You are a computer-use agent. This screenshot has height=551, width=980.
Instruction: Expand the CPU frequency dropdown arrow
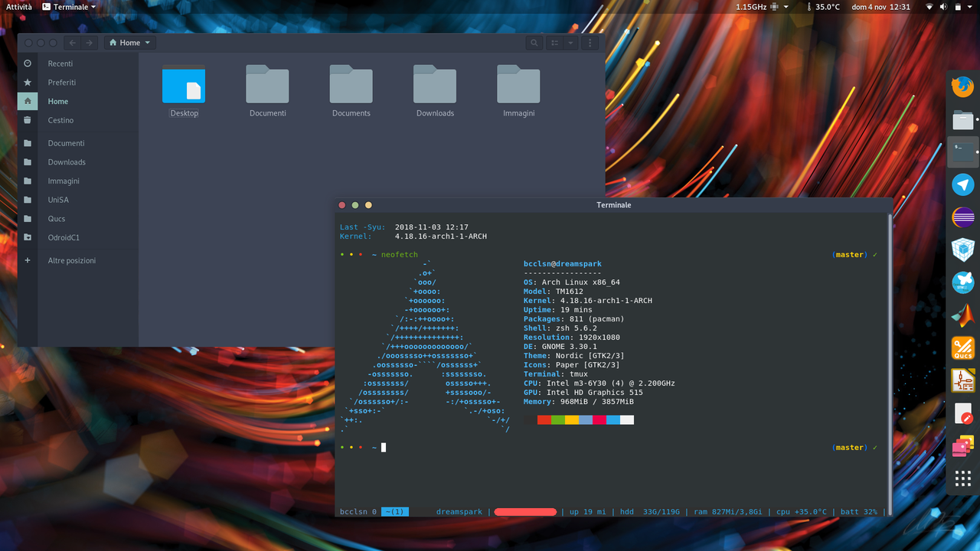[x=788, y=7]
